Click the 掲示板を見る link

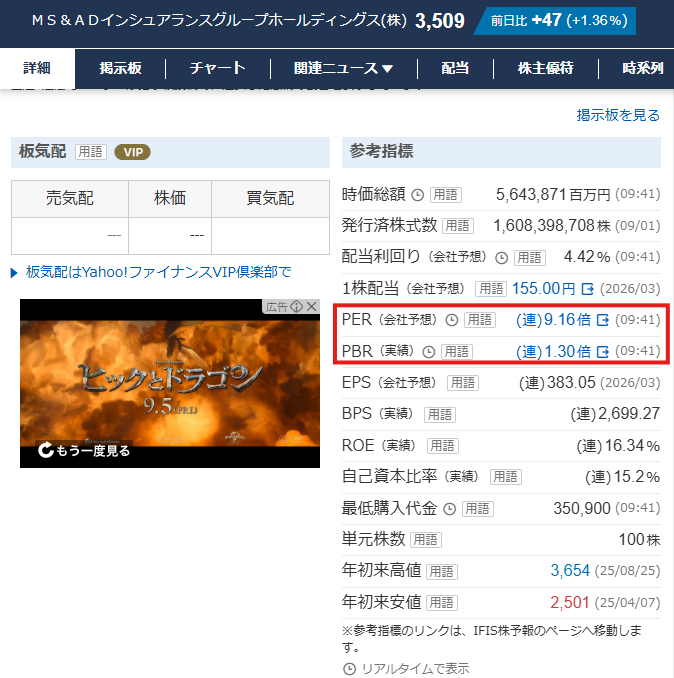tap(618, 115)
